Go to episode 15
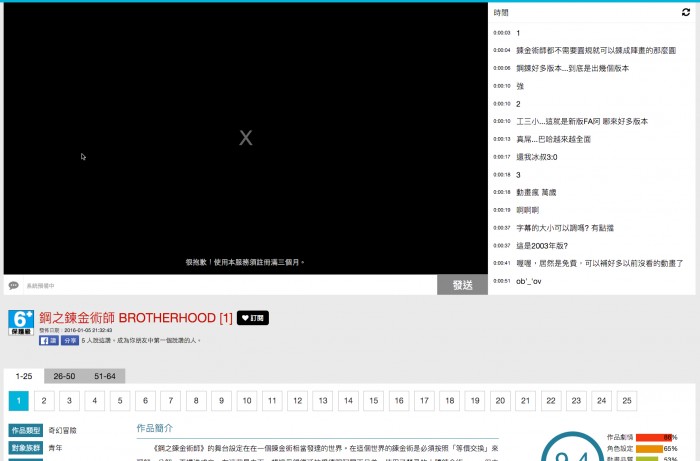Image resolution: width=700 pixels, height=461 pixels. [374, 401]
